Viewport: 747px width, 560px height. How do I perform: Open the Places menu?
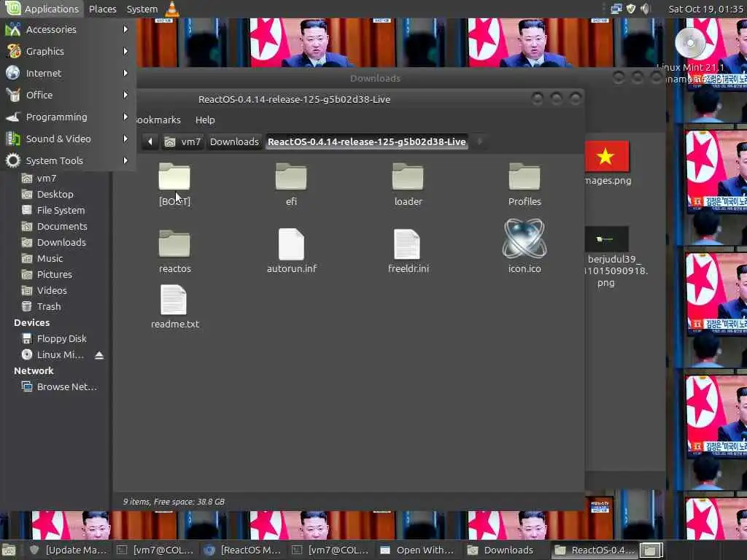(102, 9)
